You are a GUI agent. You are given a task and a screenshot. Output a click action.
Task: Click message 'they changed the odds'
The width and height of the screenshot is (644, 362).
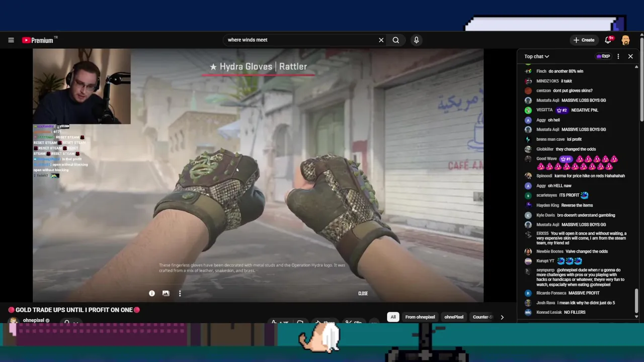[576, 149]
